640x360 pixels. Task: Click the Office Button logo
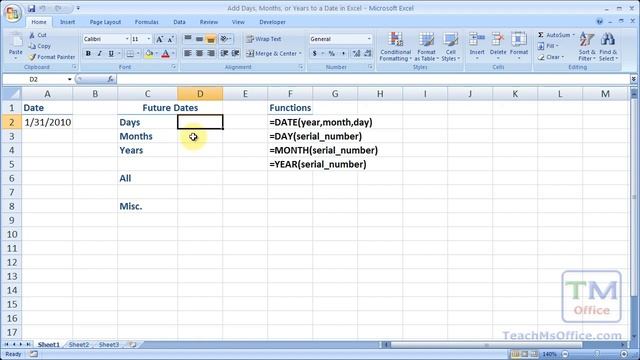[12, 13]
